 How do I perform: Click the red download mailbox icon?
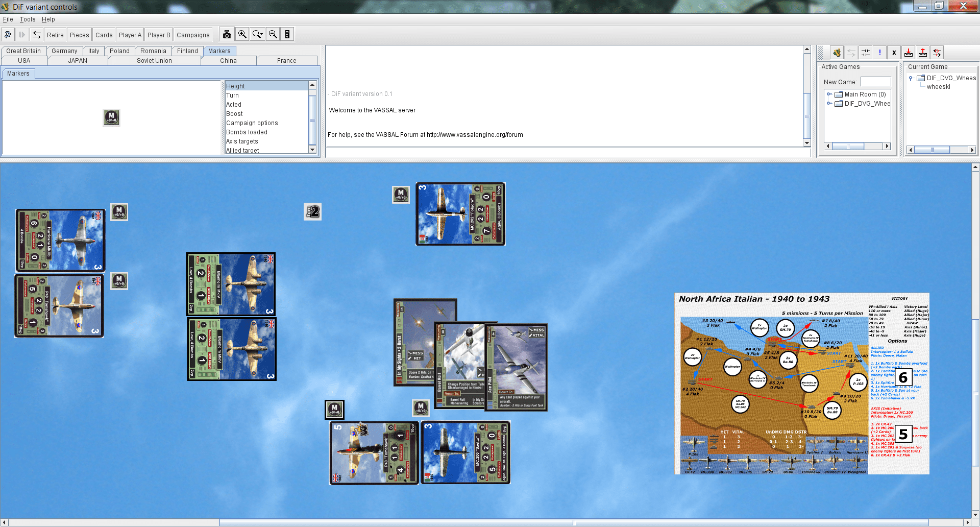pyautogui.click(x=909, y=52)
